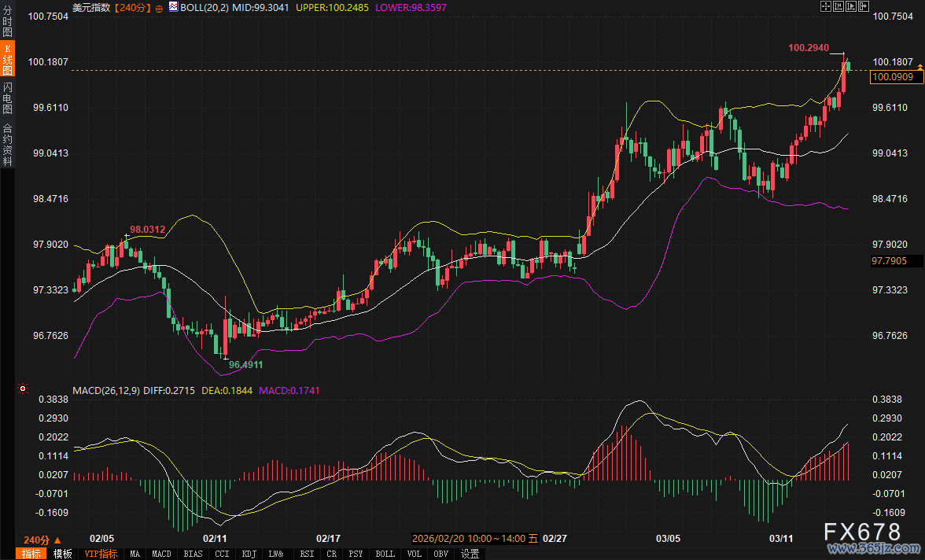Open the 合约资料 sidebar tab
925x560 pixels.
[x=7, y=144]
